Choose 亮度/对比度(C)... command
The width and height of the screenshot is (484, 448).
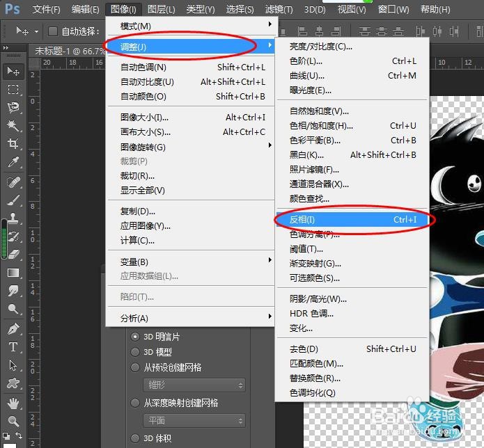pyautogui.click(x=352, y=47)
